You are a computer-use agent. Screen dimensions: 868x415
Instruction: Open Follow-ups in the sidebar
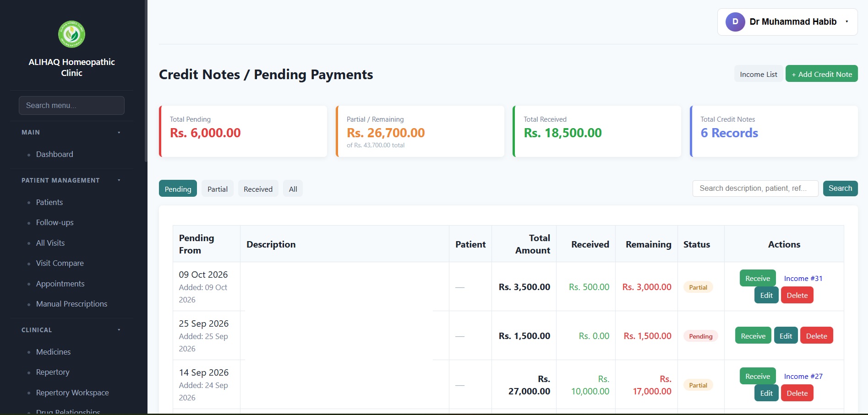pyautogui.click(x=55, y=222)
